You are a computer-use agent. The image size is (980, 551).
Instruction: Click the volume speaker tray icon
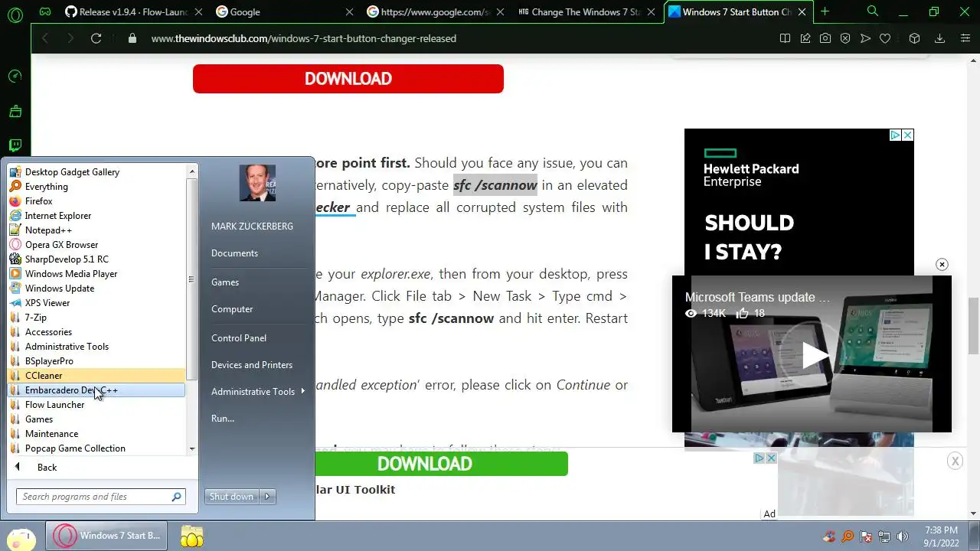(x=903, y=536)
